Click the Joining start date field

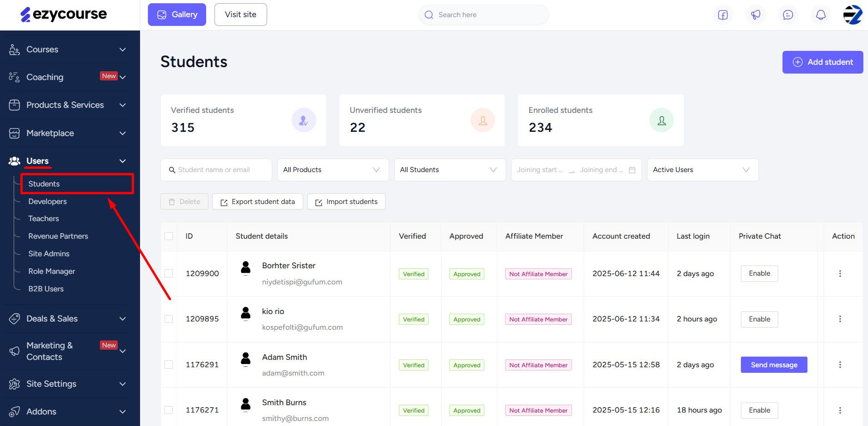point(539,170)
